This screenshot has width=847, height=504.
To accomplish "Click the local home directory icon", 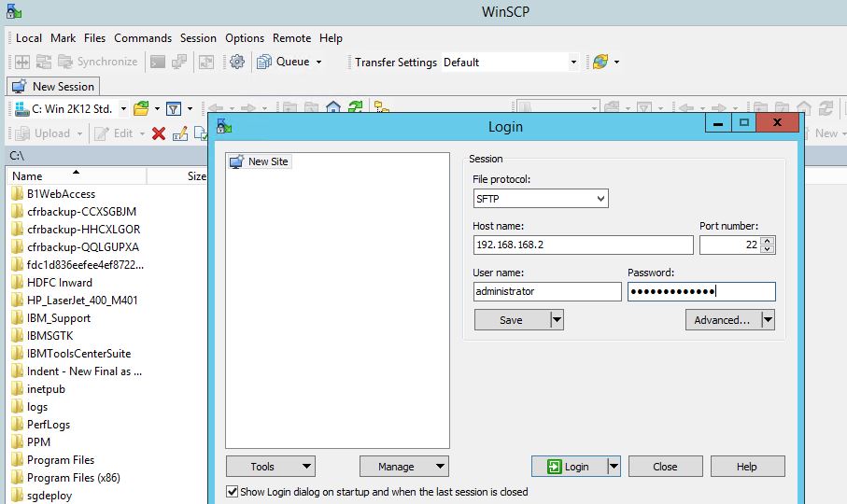I will tap(333, 108).
